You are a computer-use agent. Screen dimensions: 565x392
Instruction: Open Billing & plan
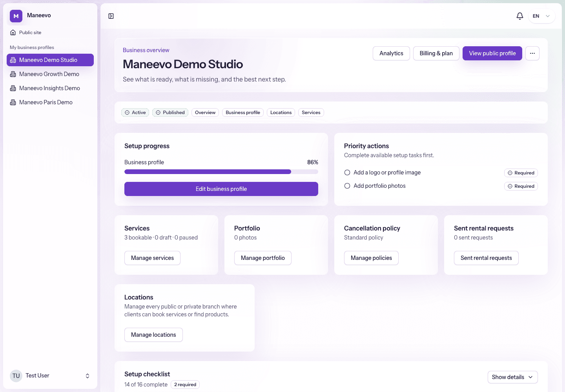436,53
